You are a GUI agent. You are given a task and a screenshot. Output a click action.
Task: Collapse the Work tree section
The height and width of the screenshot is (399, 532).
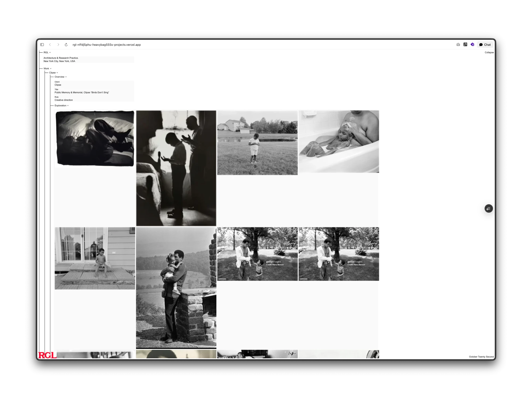click(47, 69)
